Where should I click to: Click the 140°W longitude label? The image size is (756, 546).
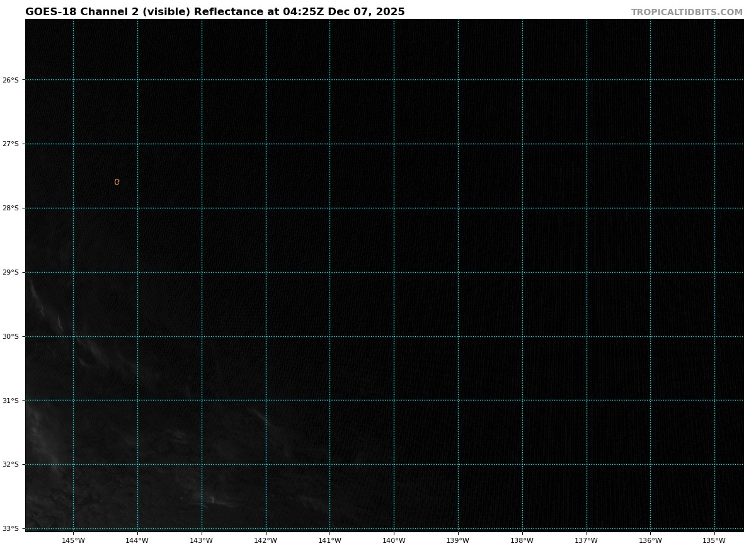tap(394, 540)
